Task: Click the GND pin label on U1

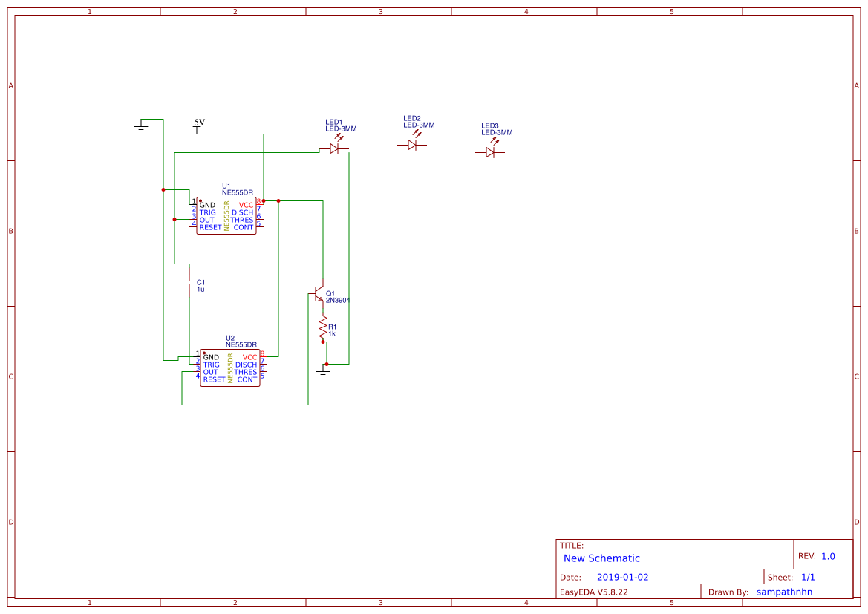Action: point(208,206)
